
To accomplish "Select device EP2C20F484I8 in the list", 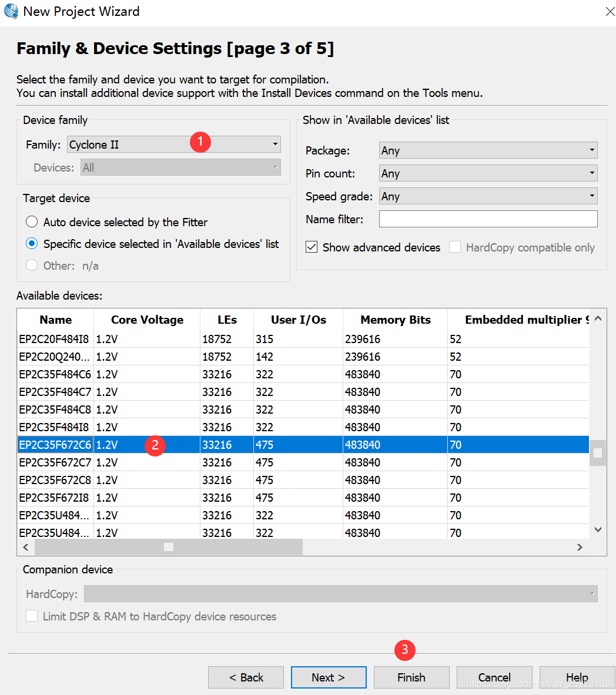I will [303, 339].
